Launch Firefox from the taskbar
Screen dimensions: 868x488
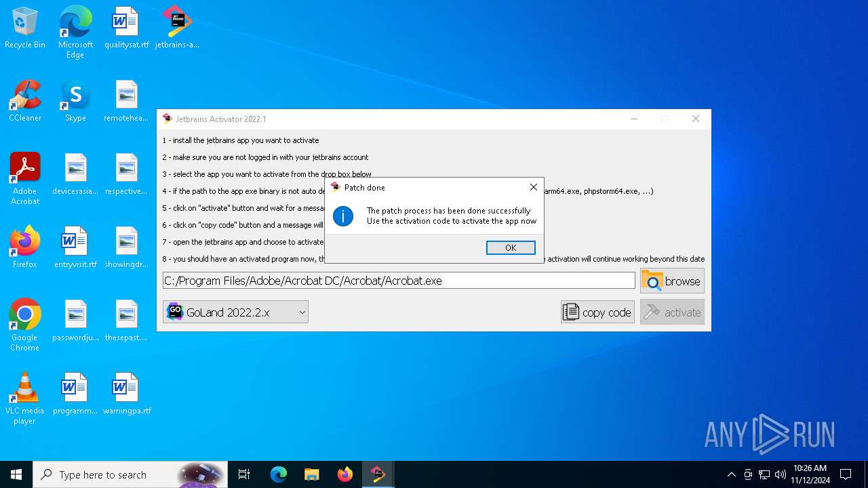[x=344, y=474]
